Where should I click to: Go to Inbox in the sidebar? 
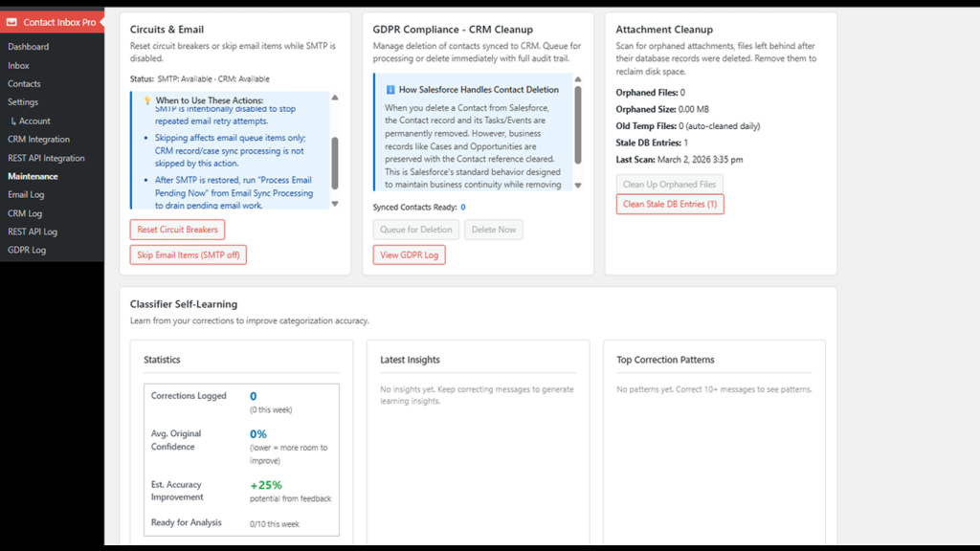point(18,66)
